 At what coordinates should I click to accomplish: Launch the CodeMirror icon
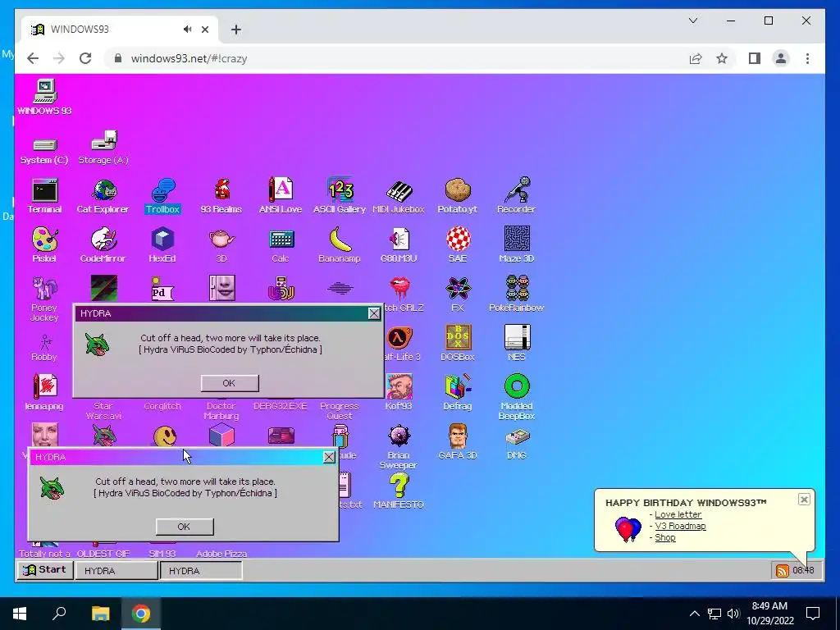(103, 244)
